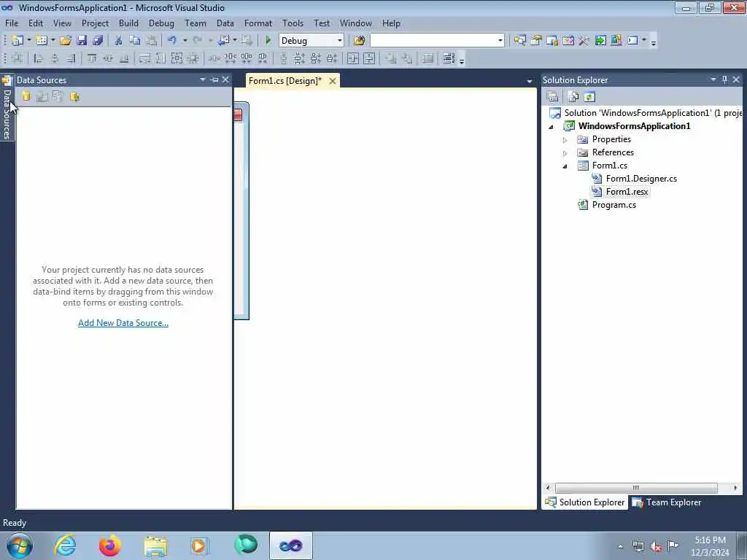Click the Align Tops layout icon
This screenshot has width=747, height=560.
click(x=92, y=58)
